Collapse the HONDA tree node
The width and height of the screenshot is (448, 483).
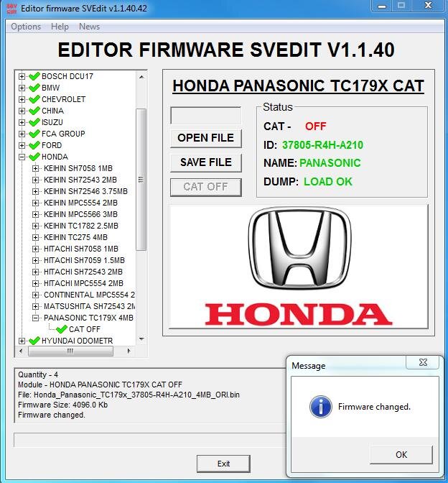[22, 157]
